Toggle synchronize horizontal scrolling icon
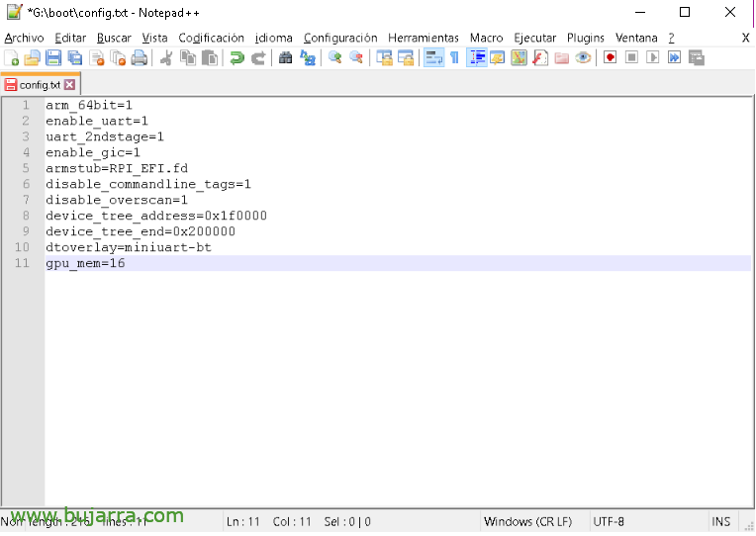Viewport: 756px width, 536px height. pyautogui.click(x=406, y=57)
